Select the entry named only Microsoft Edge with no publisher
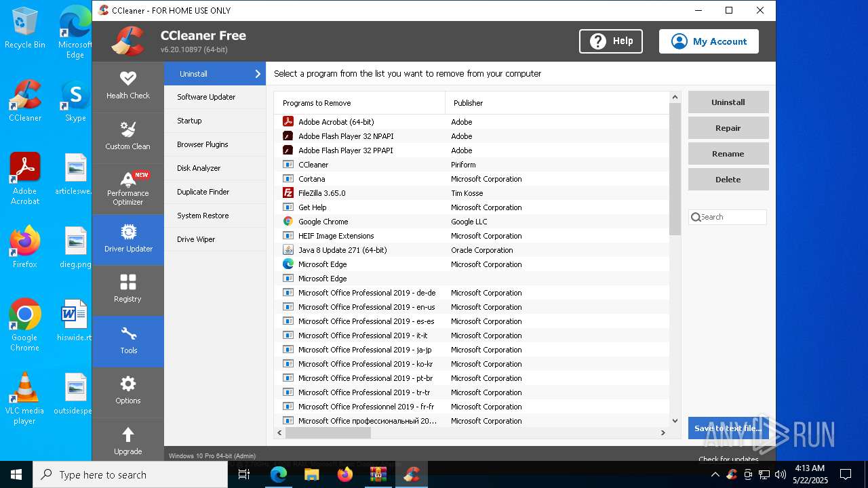This screenshot has width=868, height=488. [471, 279]
